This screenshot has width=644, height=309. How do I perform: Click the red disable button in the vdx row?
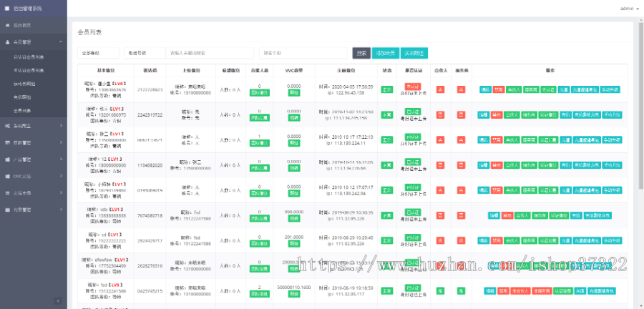tap(507, 215)
